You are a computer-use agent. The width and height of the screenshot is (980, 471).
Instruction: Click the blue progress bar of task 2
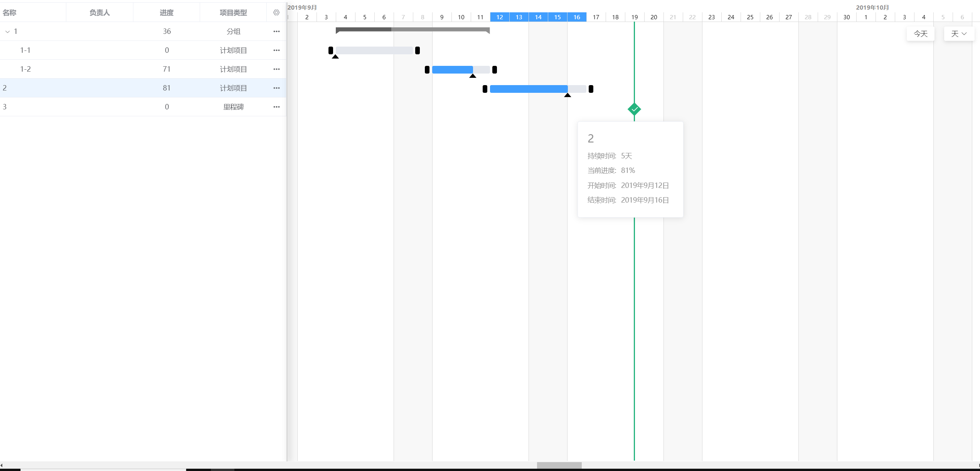click(x=528, y=89)
